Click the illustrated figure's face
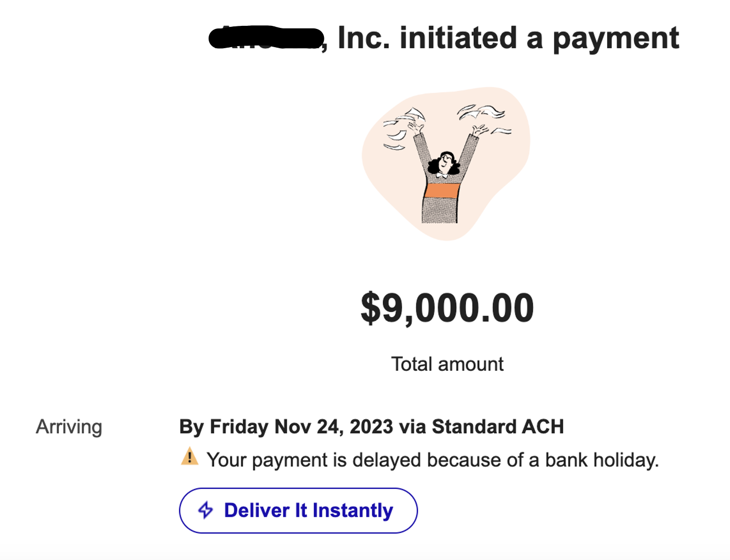 445,162
